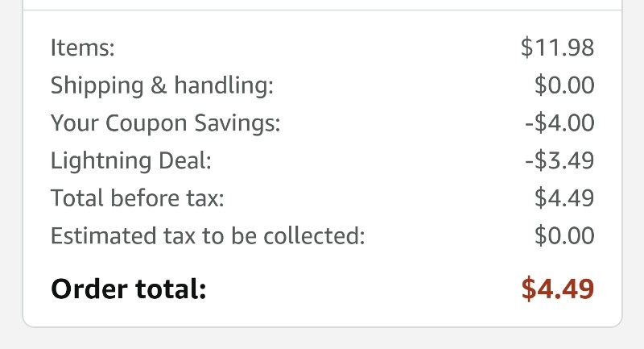Click the word "Coupon" in the savings row
This screenshot has height=349, width=644.
pyautogui.click(x=147, y=124)
